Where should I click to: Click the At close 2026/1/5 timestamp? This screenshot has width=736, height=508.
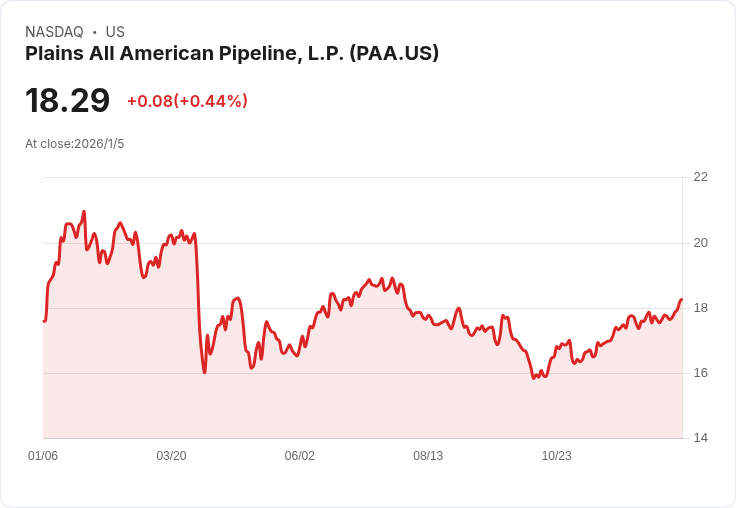[75, 144]
